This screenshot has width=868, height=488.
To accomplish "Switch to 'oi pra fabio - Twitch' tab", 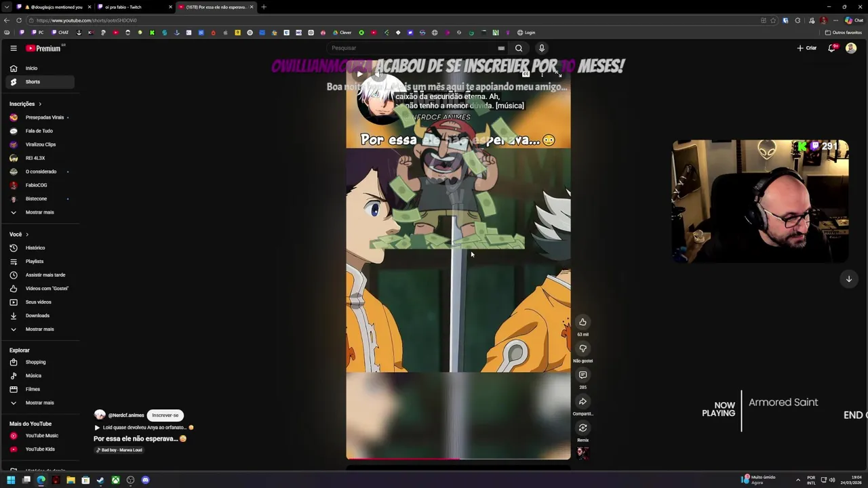I will click(x=134, y=7).
